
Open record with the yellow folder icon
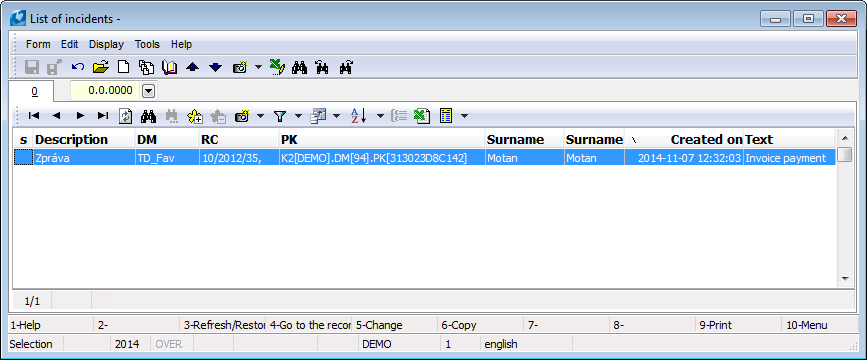point(100,68)
